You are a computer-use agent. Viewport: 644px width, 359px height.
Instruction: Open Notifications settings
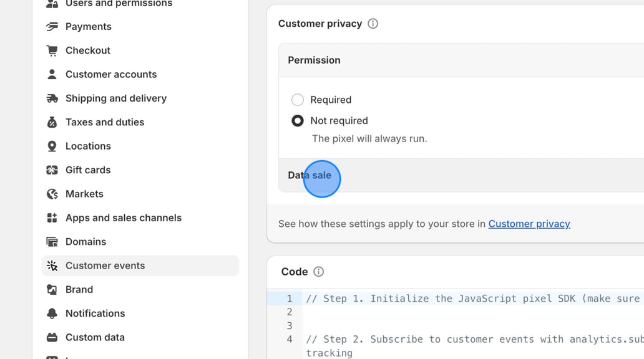94,313
